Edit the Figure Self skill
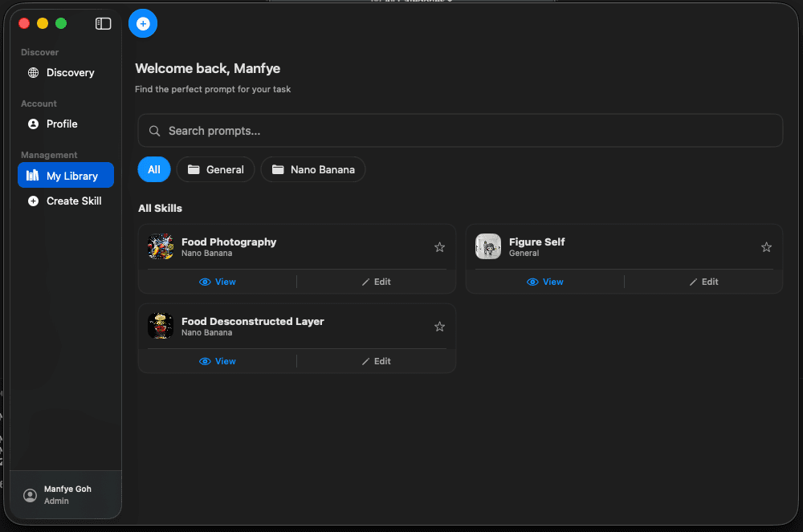The height and width of the screenshot is (532, 803). pyautogui.click(x=703, y=282)
